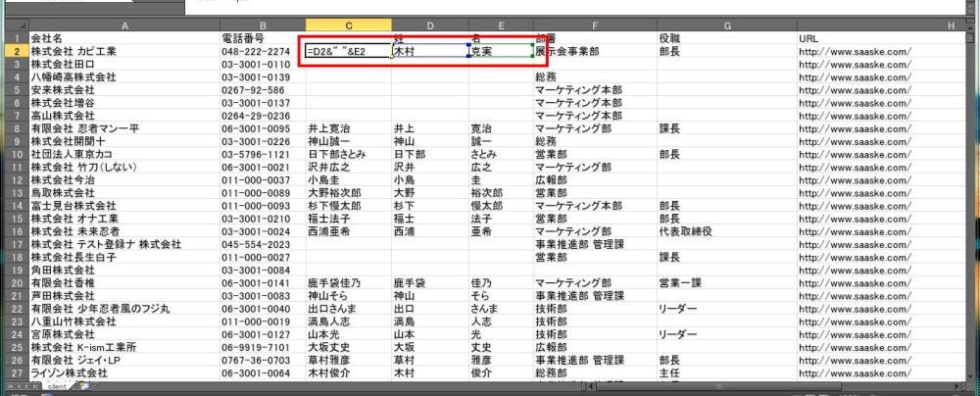This screenshot has width=980, height=396.
Task: Click the last sheet navigation arrow
Action: pyautogui.click(x=36, y=387)
